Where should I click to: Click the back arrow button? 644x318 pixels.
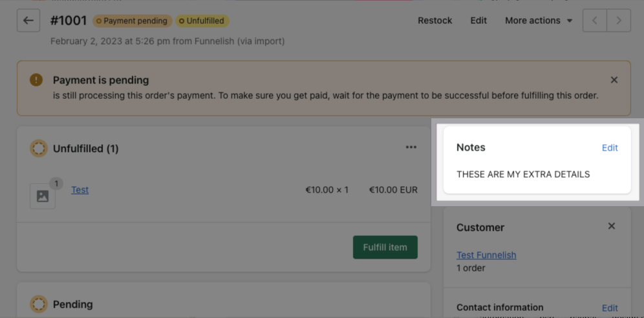tap(28, 21)
